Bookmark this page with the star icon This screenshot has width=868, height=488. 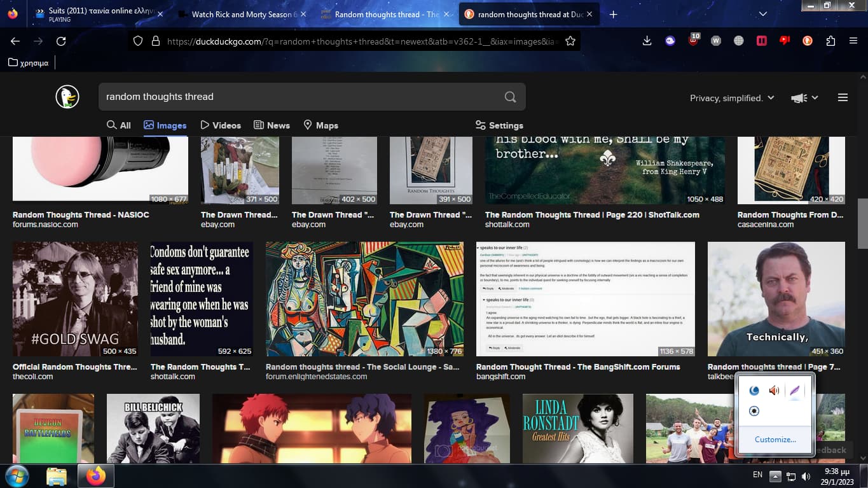[x=570, y=41]
